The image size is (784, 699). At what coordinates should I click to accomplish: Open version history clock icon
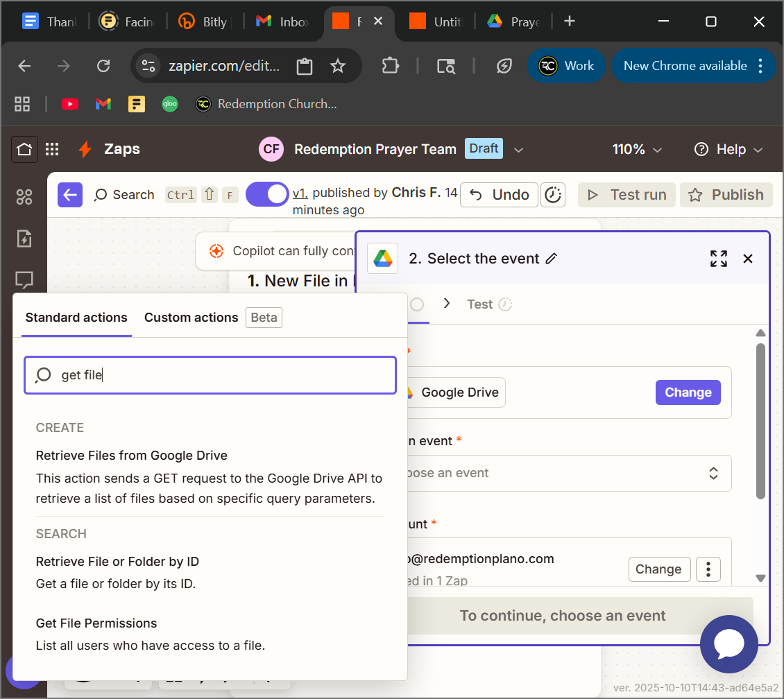[552, 195]
